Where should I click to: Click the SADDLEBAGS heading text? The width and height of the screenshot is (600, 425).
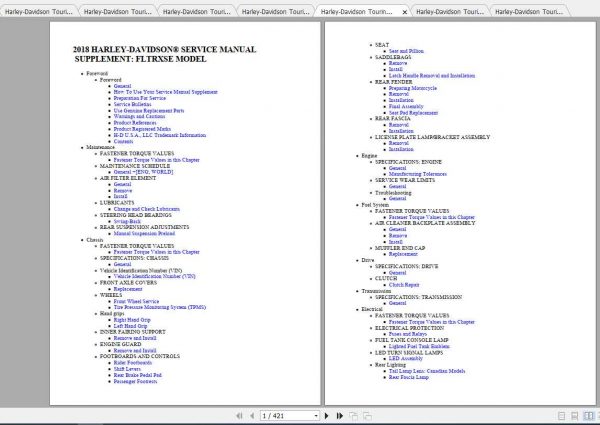(x=393, y=57)
